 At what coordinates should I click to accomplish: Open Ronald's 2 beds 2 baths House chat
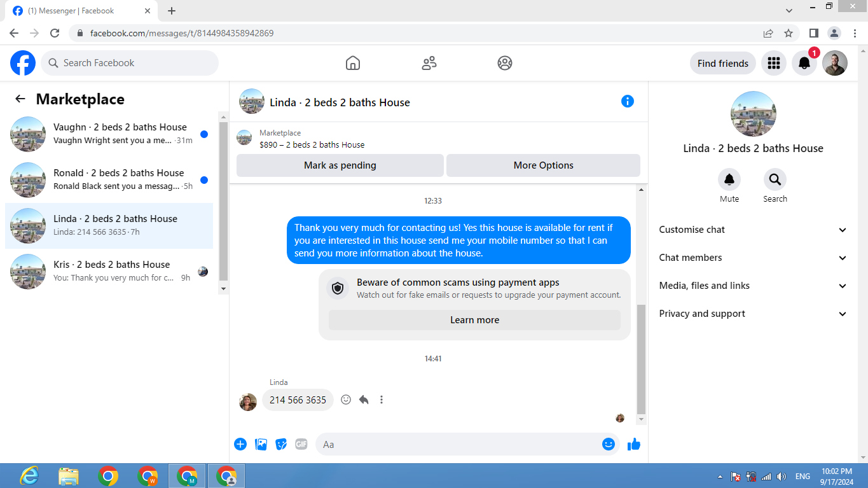[109, 180]
